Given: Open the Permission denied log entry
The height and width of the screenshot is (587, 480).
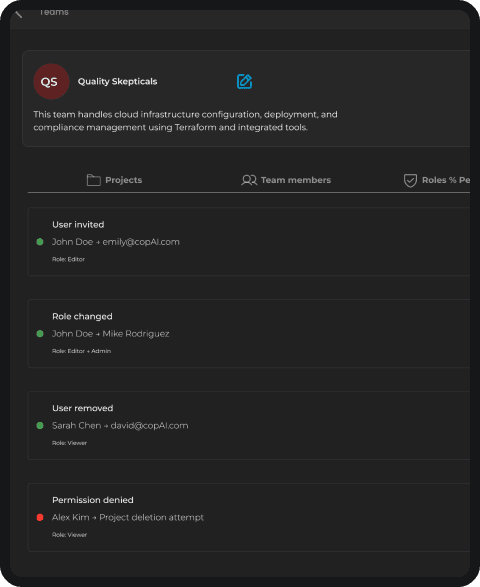Looking at the screenshot, I should (x=249, y=517).
